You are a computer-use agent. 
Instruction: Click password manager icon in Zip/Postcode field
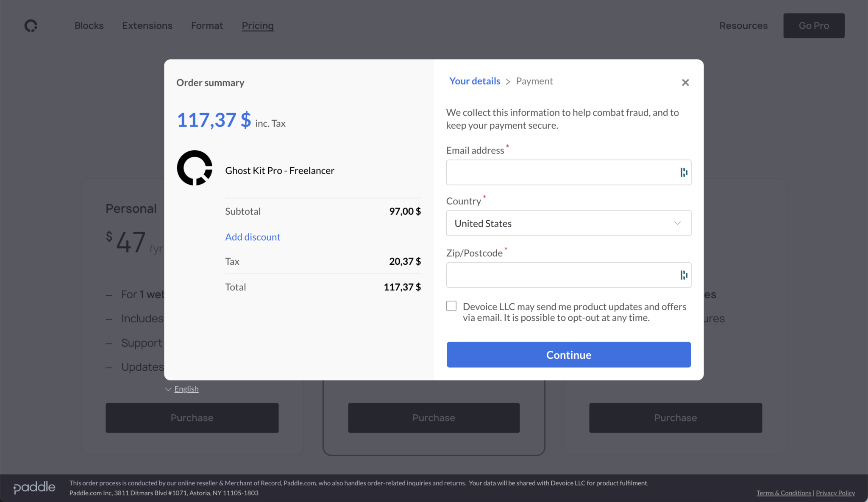[x=683, y=275]
